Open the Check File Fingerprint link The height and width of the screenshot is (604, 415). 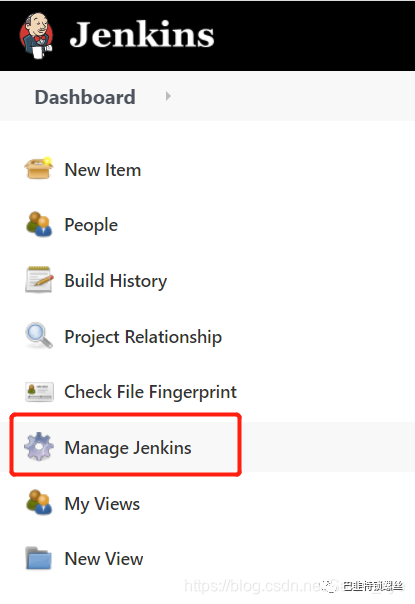click(x=151, y=393)
